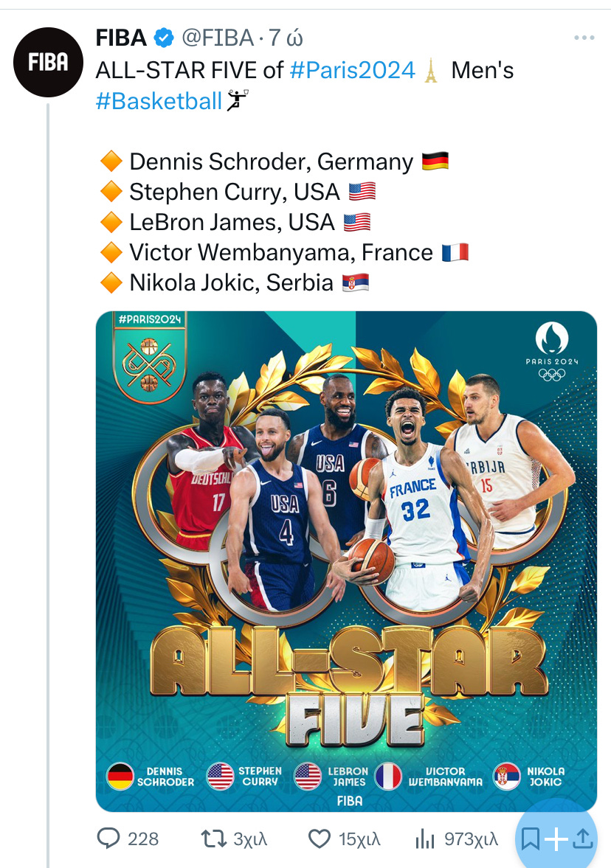611x868 pixels.
Task: View analytics via the bar chart icon
Action: pyautogui.click(x=425, y=839)
